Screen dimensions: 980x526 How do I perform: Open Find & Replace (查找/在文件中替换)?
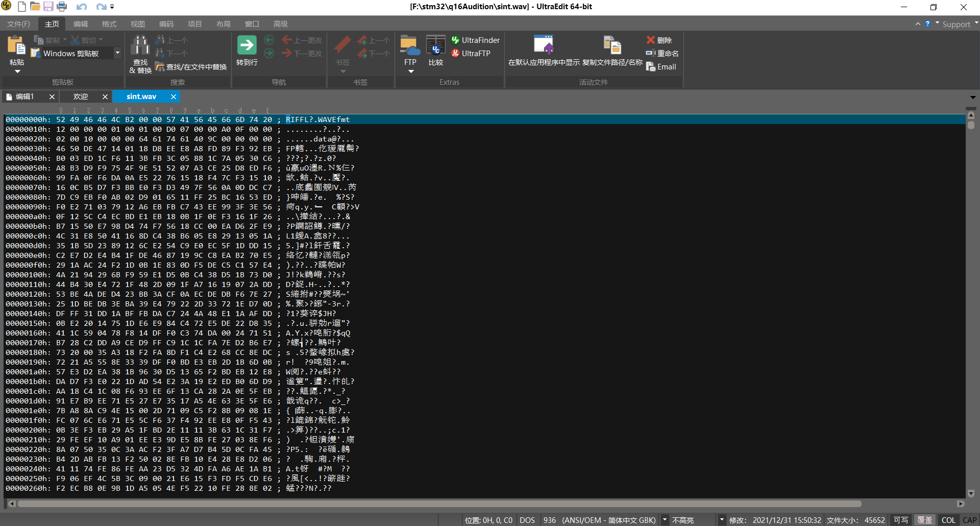pos(191,66)
